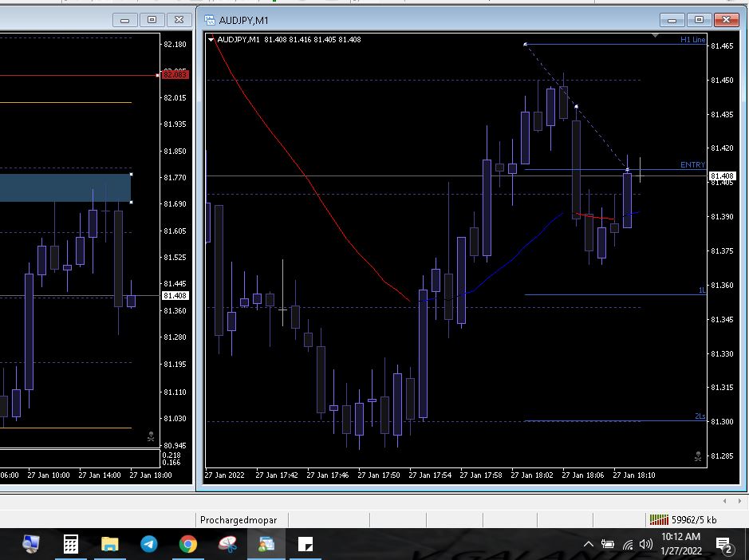The width and height of the screenshot is (749, 560).
Task: Click the 59962/5 kb traffic indicator
Action: pos(694,519)
